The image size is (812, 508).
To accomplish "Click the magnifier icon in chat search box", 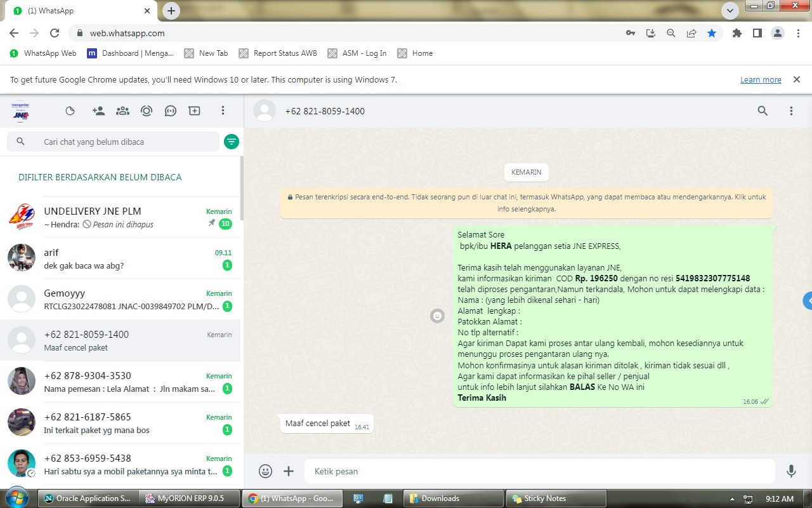I will [x=20, y=142].
